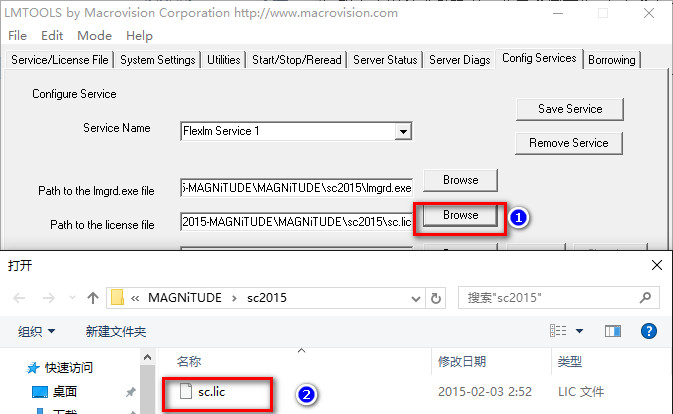Click the pin icon beside 桌面
673x414 pixels.
[x=130, y=392]
